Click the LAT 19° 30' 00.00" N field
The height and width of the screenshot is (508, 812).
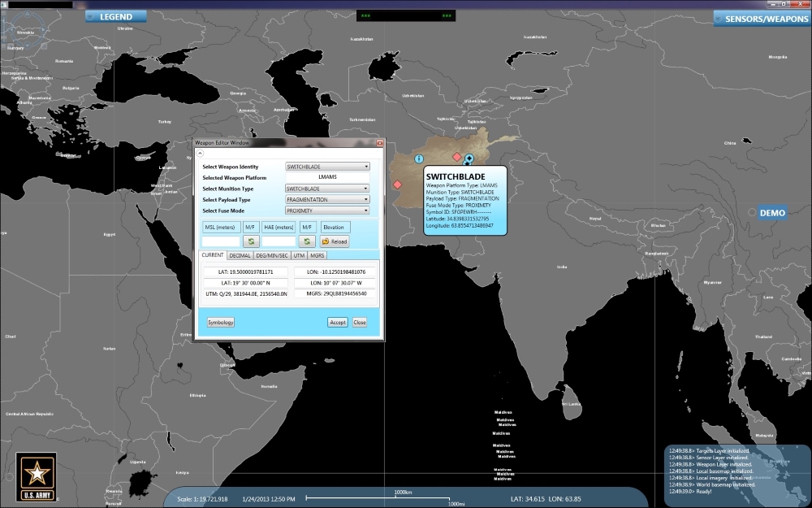tap(245, 283)
